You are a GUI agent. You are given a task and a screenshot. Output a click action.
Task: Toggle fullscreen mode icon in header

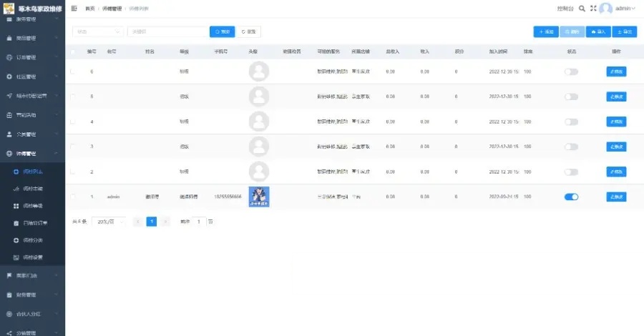click(x=592, y=9)
